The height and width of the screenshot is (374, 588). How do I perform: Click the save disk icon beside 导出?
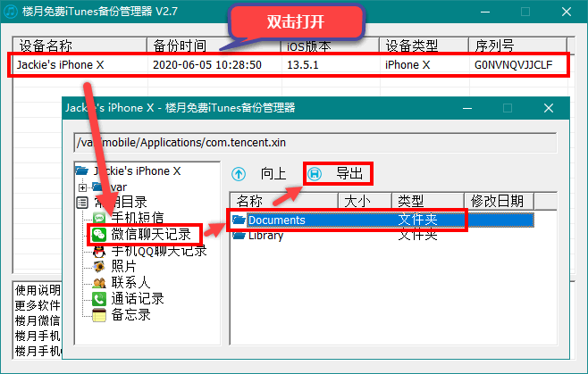coord(315,174)
